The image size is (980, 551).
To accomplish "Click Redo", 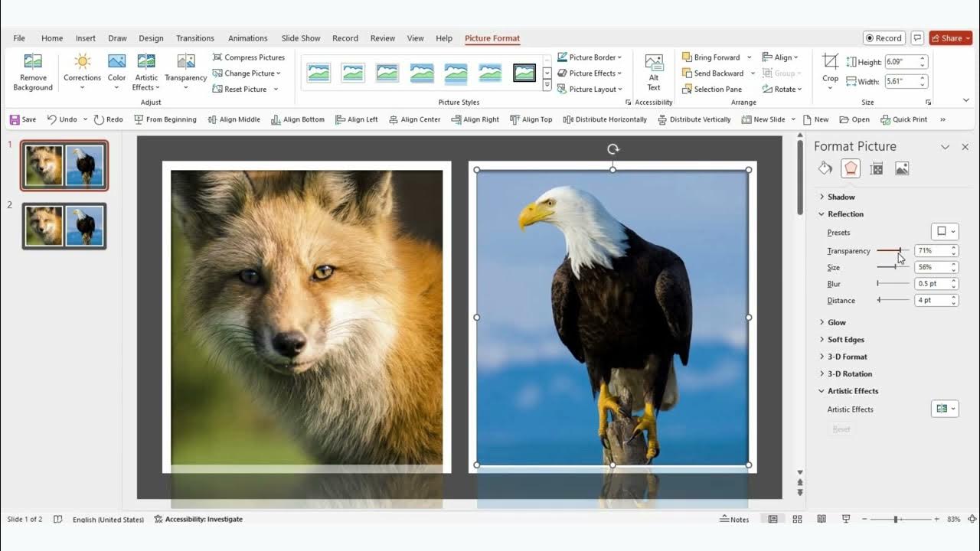I will [x=109, y=119].
